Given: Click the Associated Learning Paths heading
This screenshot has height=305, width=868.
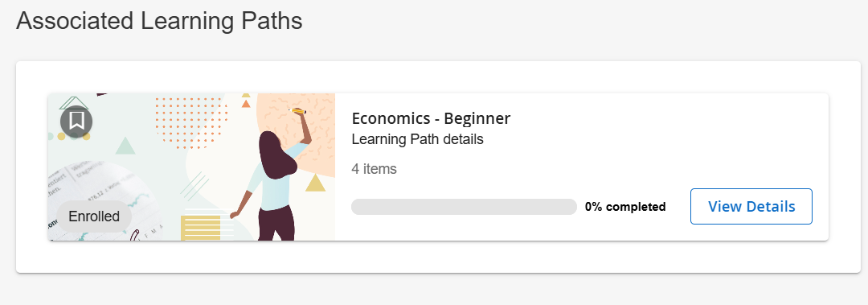Looking at the screenshot, I should (159, 21).
